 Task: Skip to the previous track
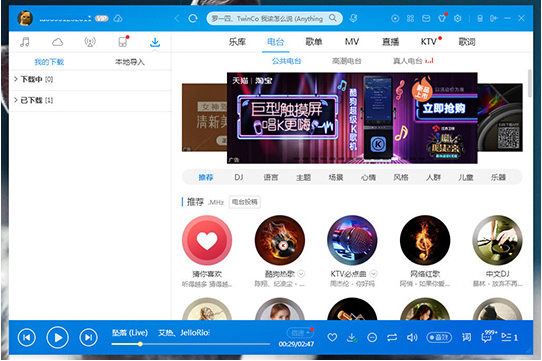[x=27, y=337]
